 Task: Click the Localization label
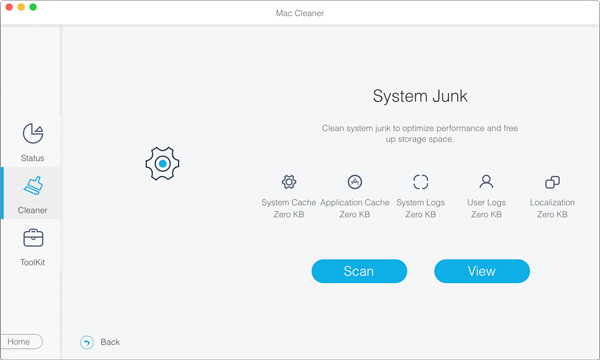(x=552, y=202)
